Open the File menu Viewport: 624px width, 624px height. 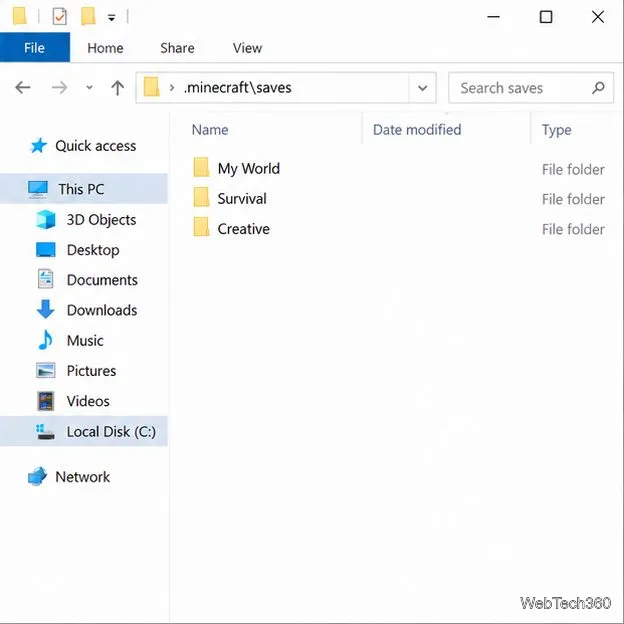point(35,48)
